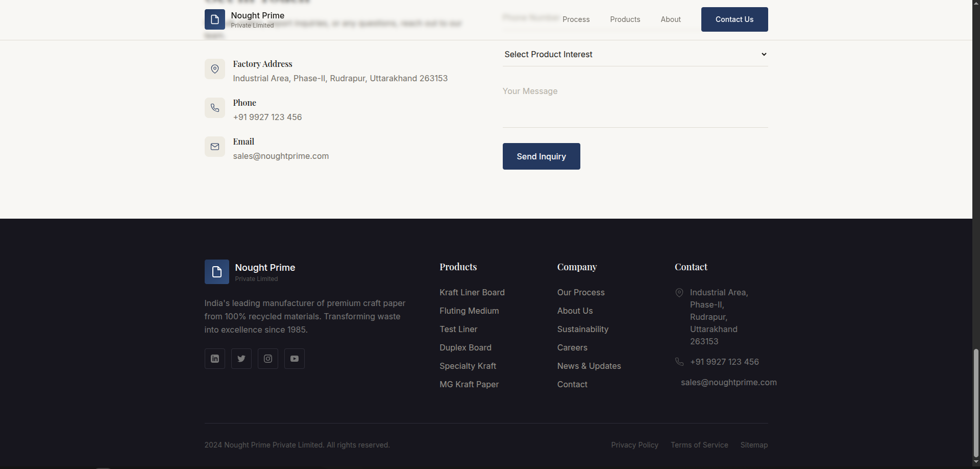Click the Contact Us header button
Image resolution: width=980 pixels, height=469 pixels.
[x=734, y=19]
